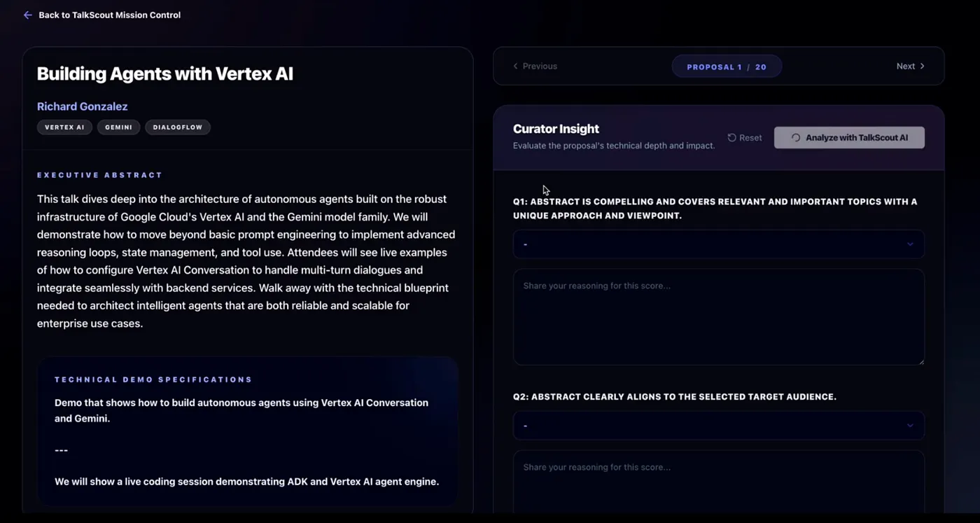This screenshot has height=523, width=980.
Task: Click the Q1 abstract is compelling question text
Action: click(715, 209)
